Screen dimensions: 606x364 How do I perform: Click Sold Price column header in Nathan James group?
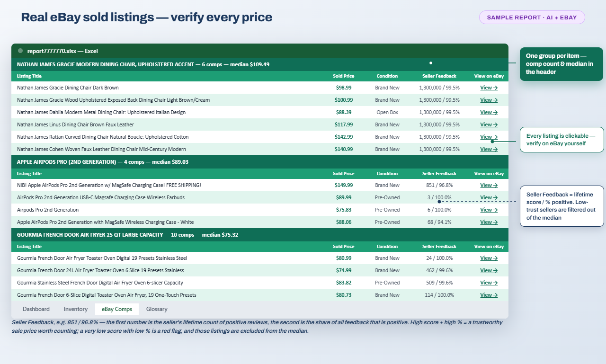tap(343, 76)
